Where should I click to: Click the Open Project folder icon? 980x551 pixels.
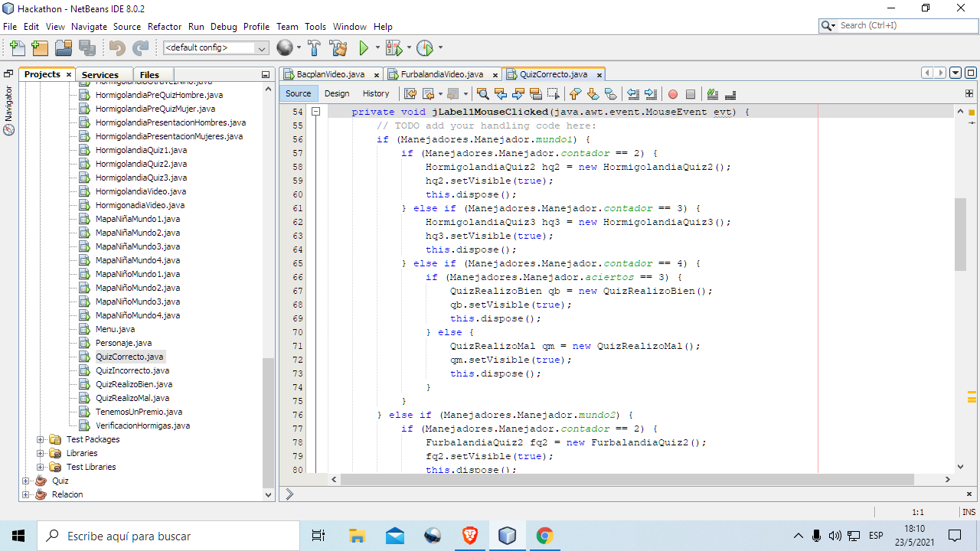[64, 48]
